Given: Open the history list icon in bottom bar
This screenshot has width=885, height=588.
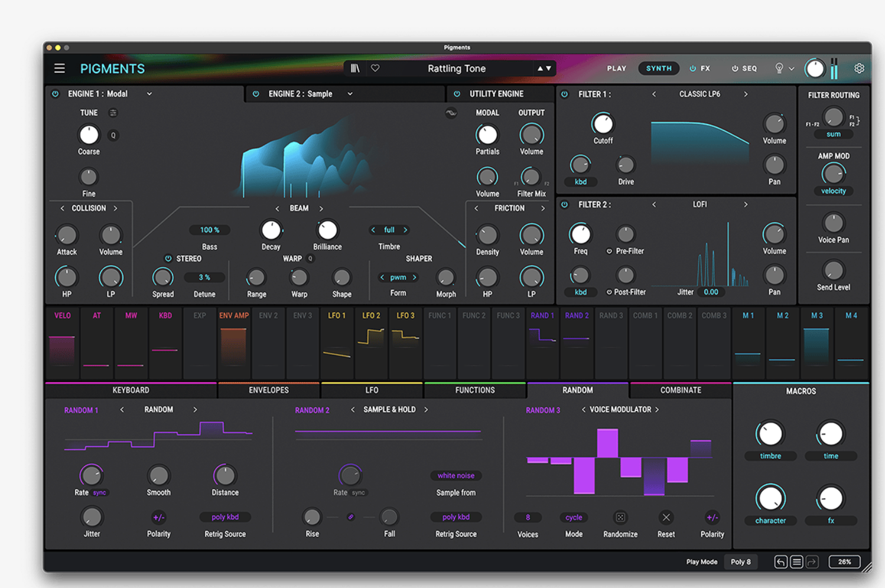Looking at the screenshot, I should point(796,562).
